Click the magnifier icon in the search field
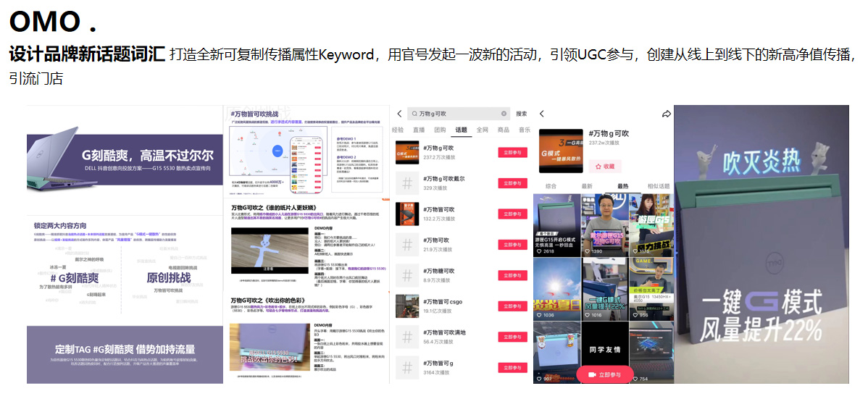The image size is (868, 399). pyautogui.click(x=414, y=114)
